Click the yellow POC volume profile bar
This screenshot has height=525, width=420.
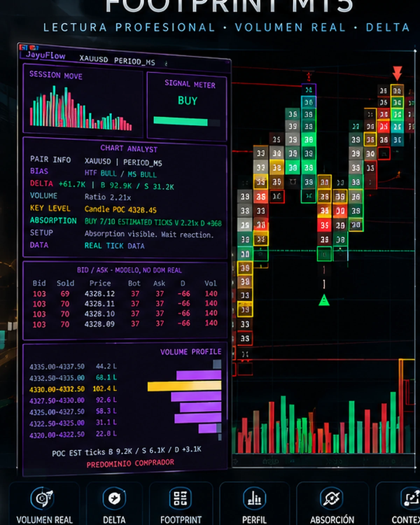(184, 386)
